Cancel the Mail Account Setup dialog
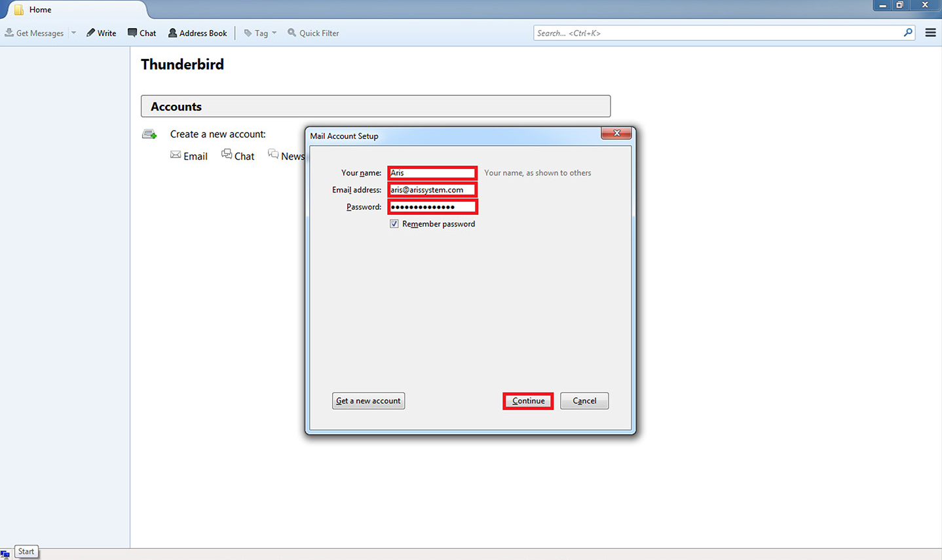This screenshot has height=560, width=942. (584, 401)
